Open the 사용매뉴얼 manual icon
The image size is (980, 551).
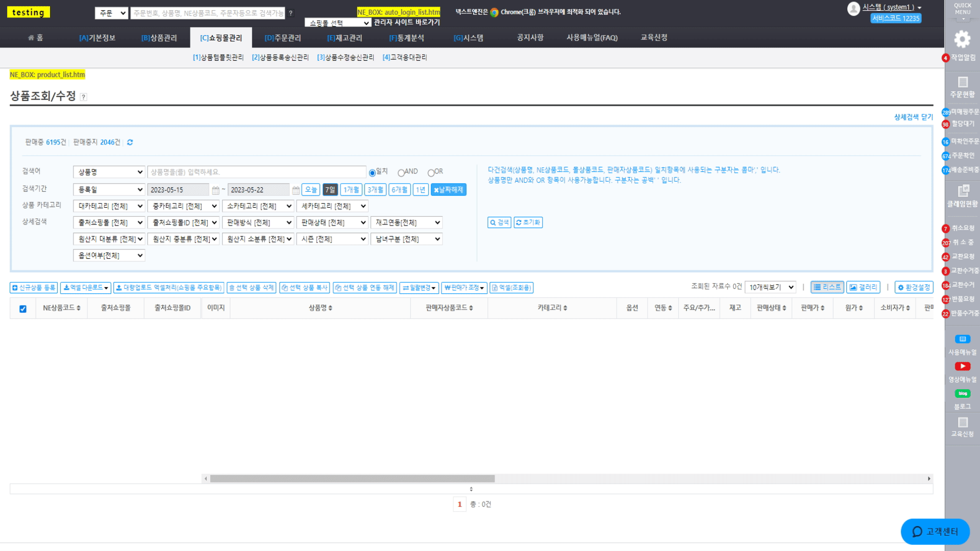click(963, 339)
